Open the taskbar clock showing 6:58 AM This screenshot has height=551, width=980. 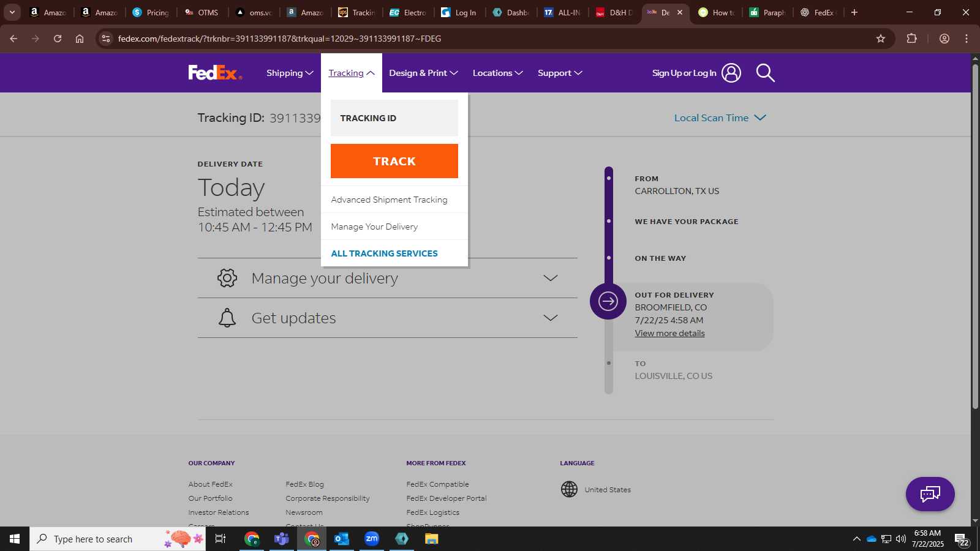coord(927,539)
